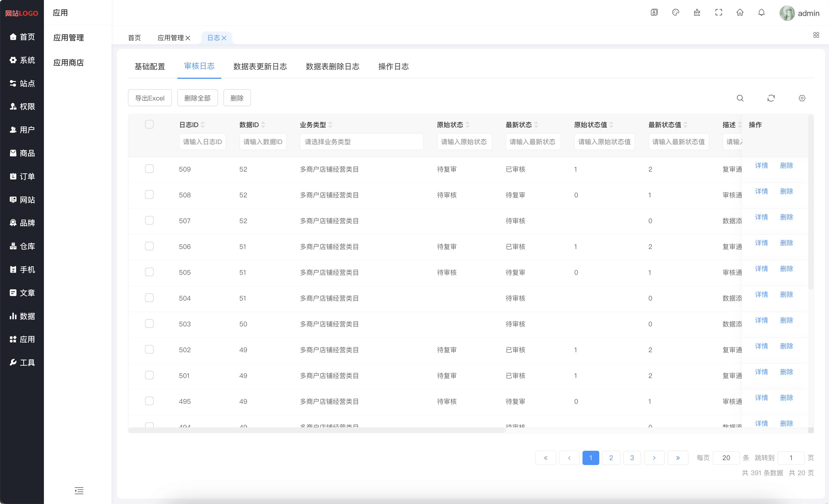
Task: Check the select-all header checkbox
Action: [149, 124]
